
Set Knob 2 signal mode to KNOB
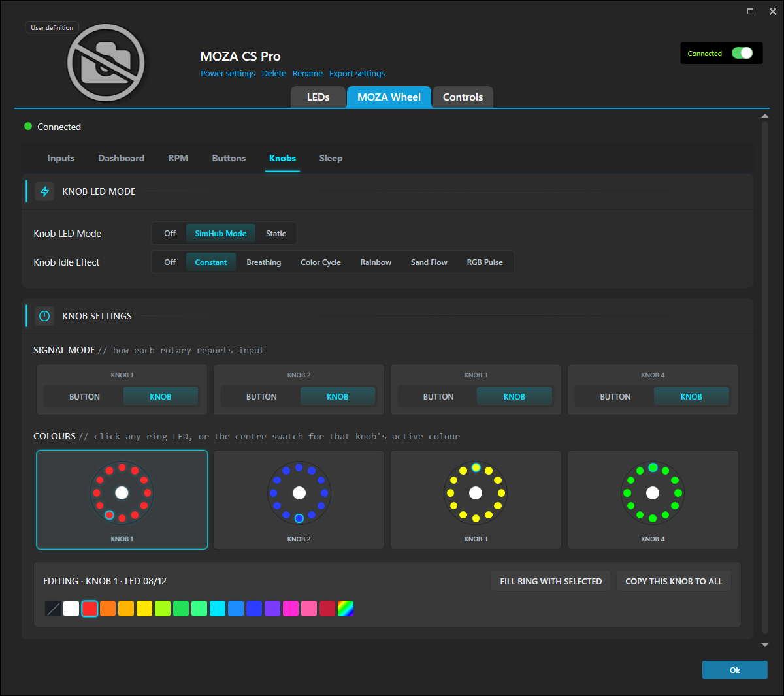[x=338, y=397]
